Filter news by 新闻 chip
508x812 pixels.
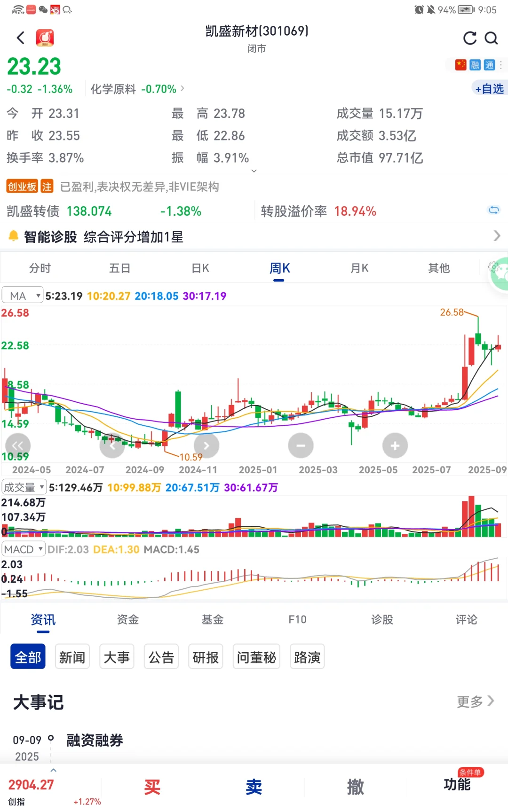(72, 656)
